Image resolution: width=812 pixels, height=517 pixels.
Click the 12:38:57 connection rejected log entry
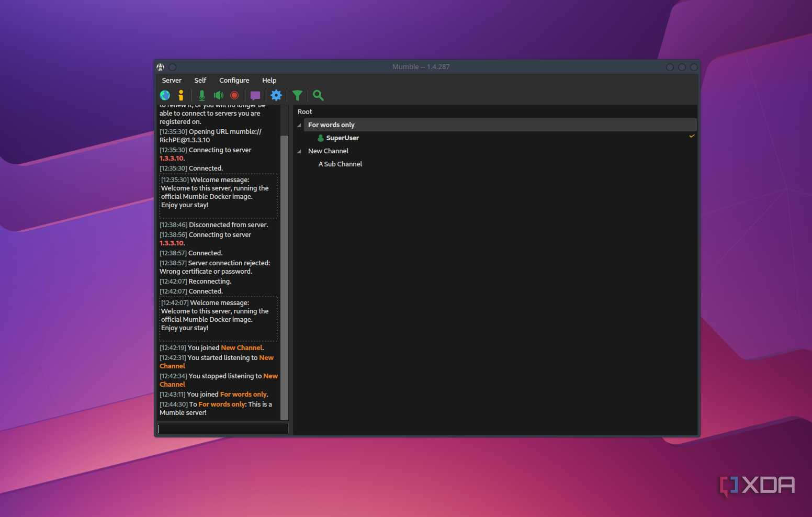(x=215, y=267)
